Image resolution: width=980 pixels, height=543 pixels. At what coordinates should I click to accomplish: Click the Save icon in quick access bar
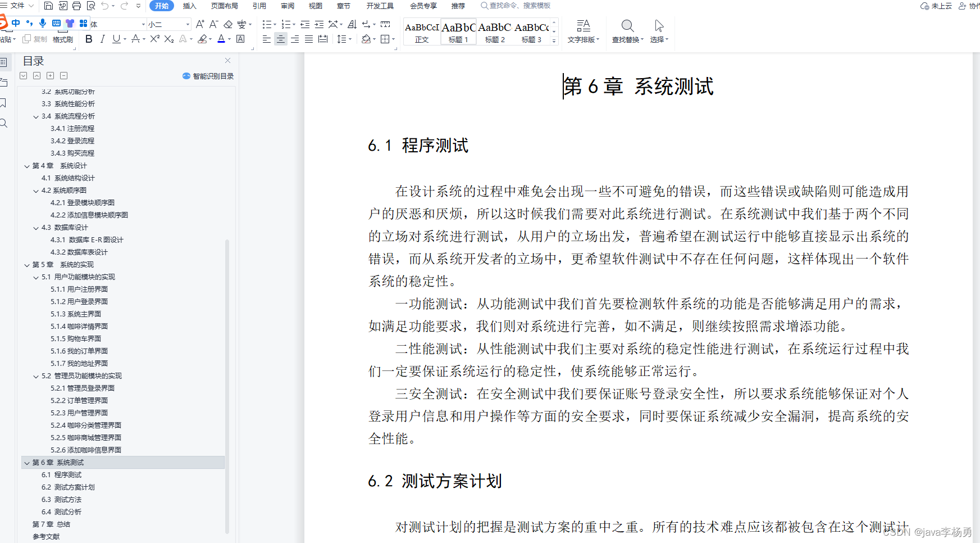(x=48, y=6)
